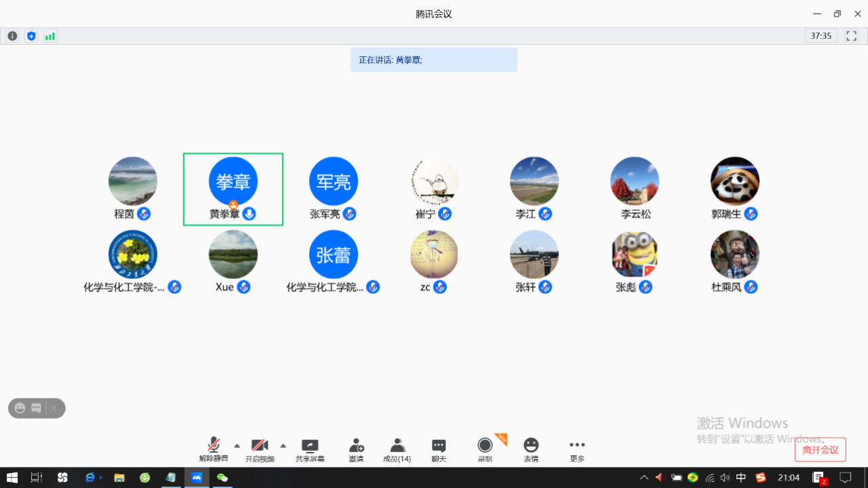Expand video options arrow beside 开启视频
This screenshot has height=488, width=868.
283,445
